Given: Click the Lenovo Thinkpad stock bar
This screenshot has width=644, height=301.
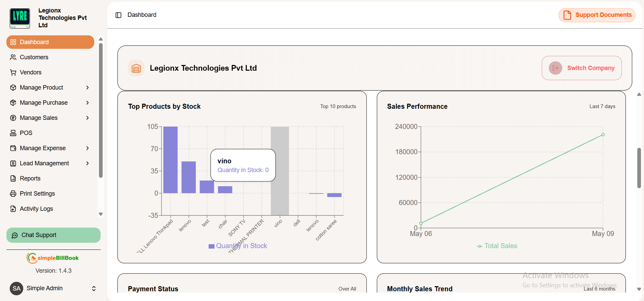Looking at the screenshot, I should click(x=171, y=160).
